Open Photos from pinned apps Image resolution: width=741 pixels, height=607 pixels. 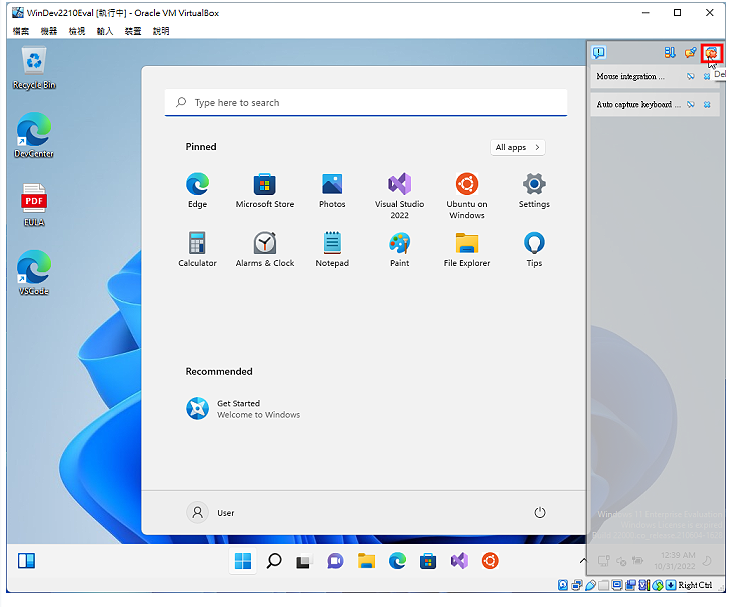coord(332,190)
